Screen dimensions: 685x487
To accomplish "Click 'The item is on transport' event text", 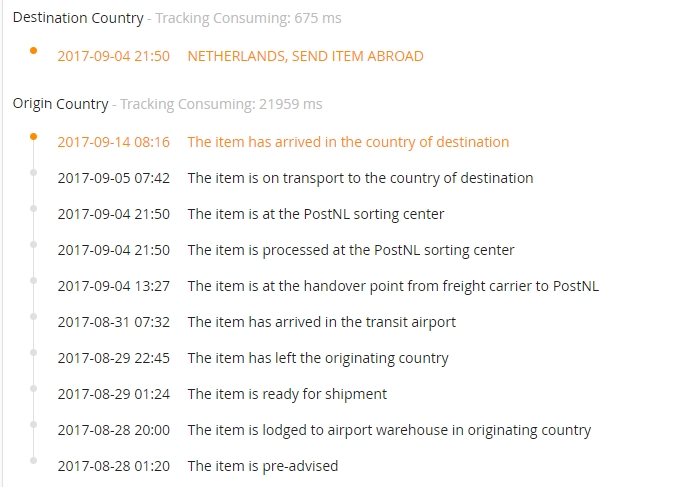I will (x=360, y=178).
